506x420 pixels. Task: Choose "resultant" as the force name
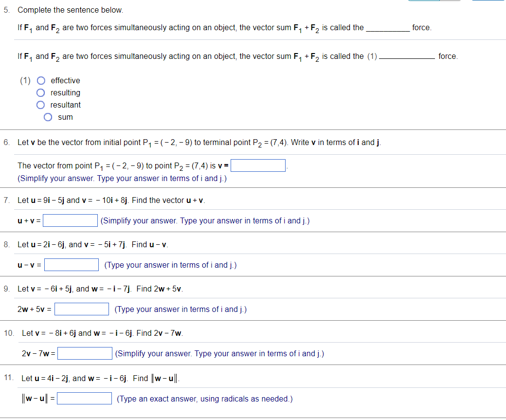[41, 105]
